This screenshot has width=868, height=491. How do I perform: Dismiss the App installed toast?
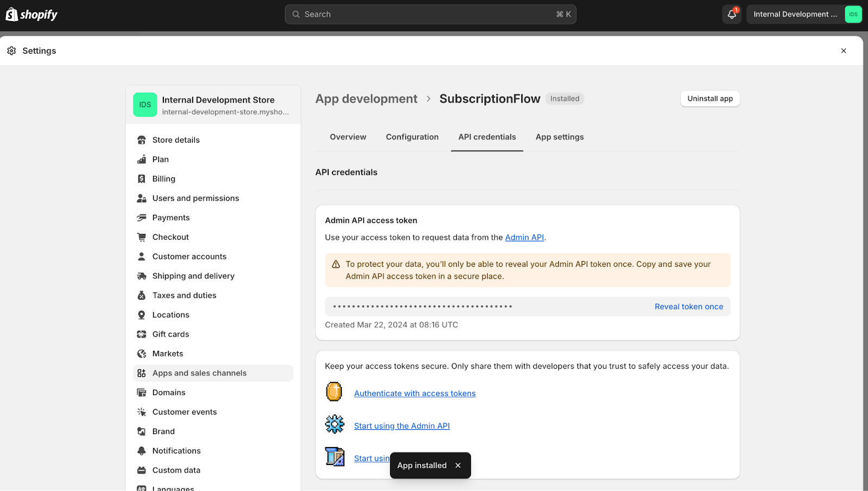pos(458,466)
